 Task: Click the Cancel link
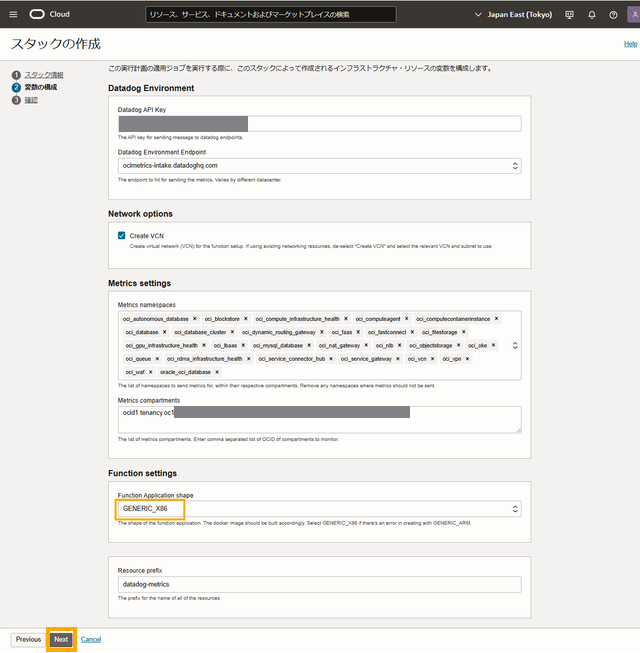(91, 640)
